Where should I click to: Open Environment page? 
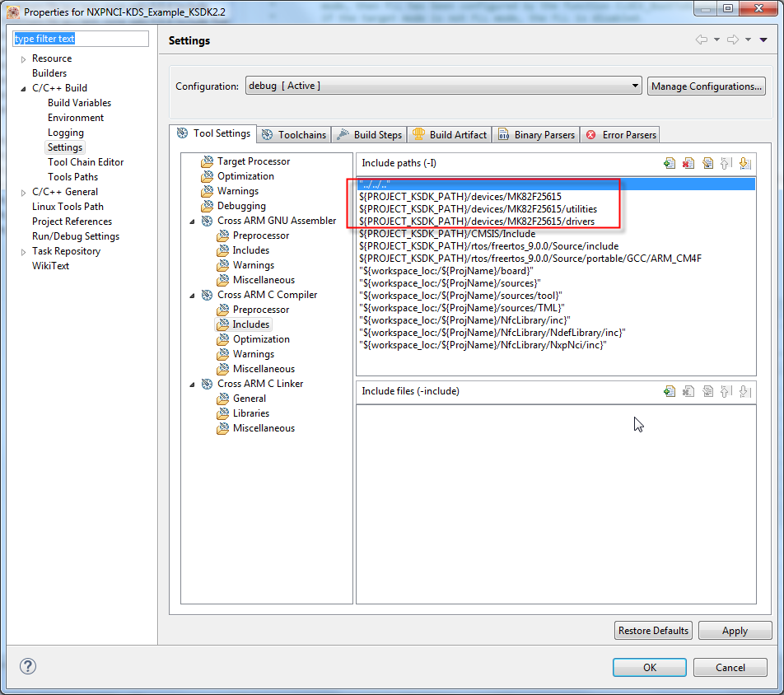tap(76, 118)
